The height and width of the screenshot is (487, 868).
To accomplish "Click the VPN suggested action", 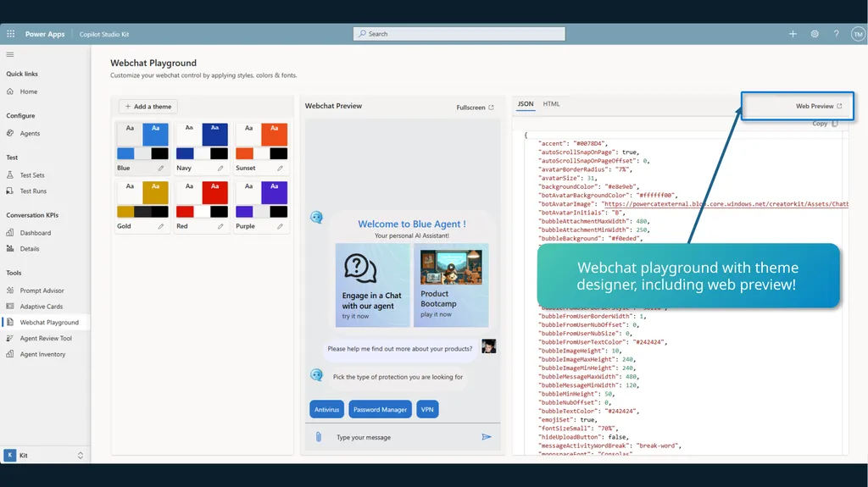I will click(x=427, y=410).
